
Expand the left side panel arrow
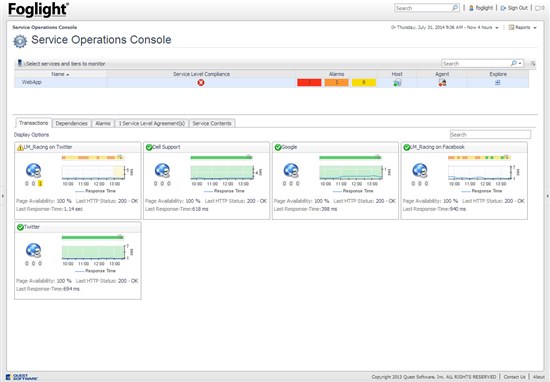click(x=3, y=196)
